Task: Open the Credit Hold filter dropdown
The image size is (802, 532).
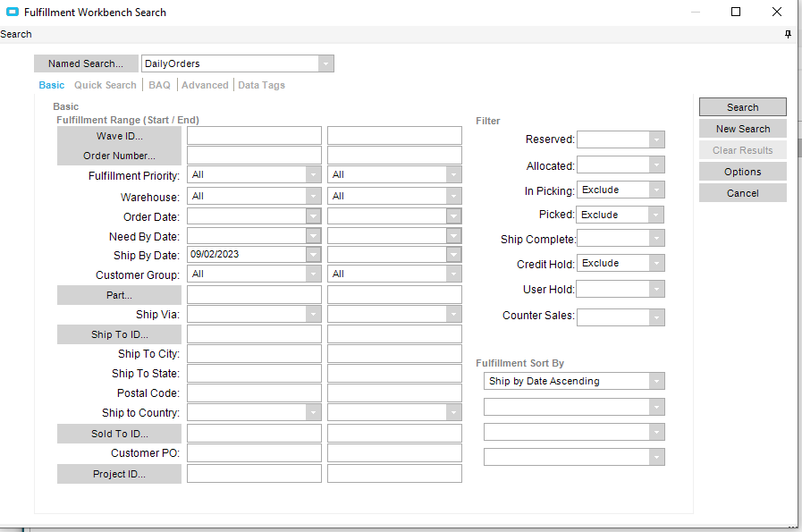Action: pos(657,264)
